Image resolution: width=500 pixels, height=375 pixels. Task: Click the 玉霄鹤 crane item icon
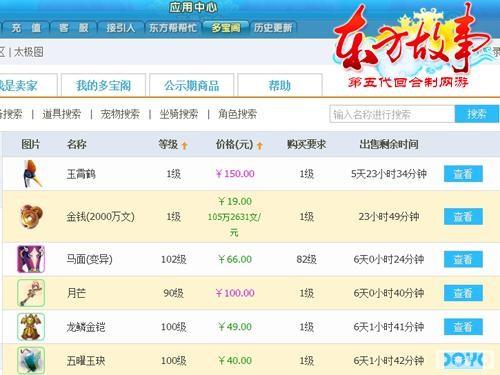tap(32, 174)
